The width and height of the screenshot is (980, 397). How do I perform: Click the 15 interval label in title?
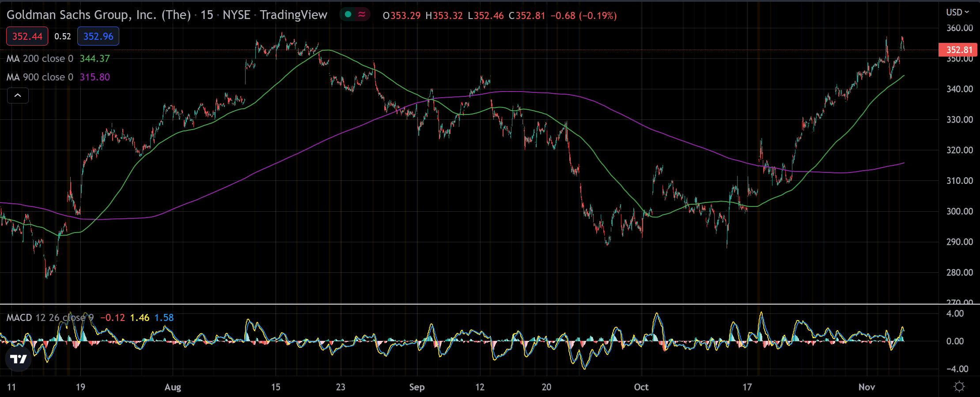(207, 15)
